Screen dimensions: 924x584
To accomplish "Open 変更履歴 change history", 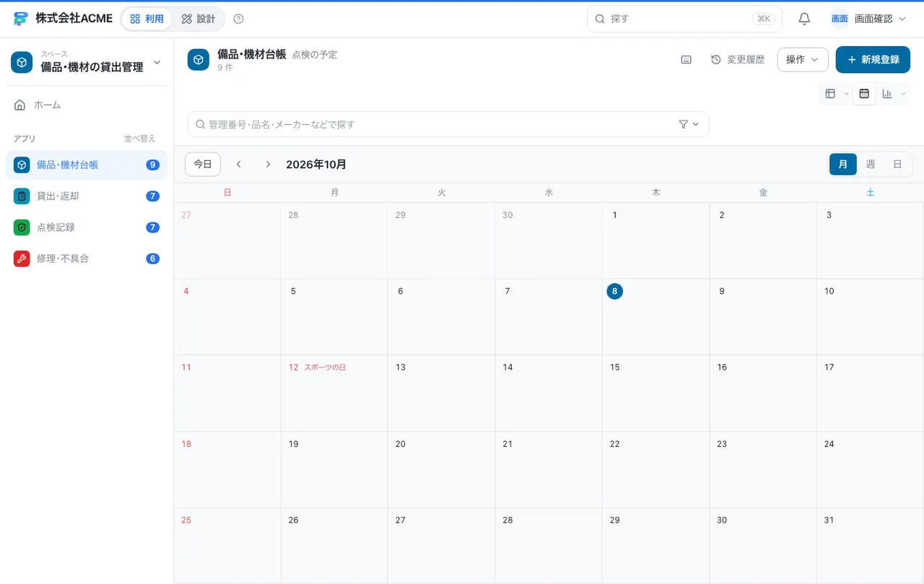I will click(x=738, y=60).
